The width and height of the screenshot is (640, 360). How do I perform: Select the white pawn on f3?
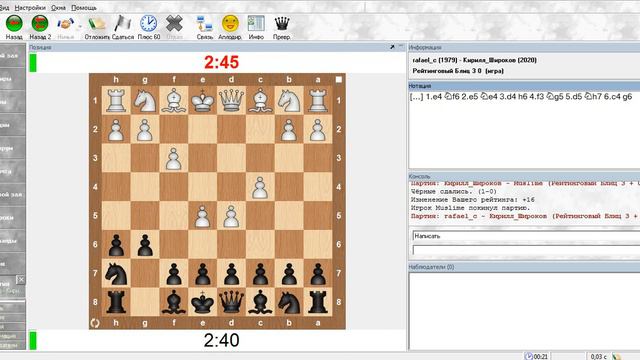tap(174, 158)
